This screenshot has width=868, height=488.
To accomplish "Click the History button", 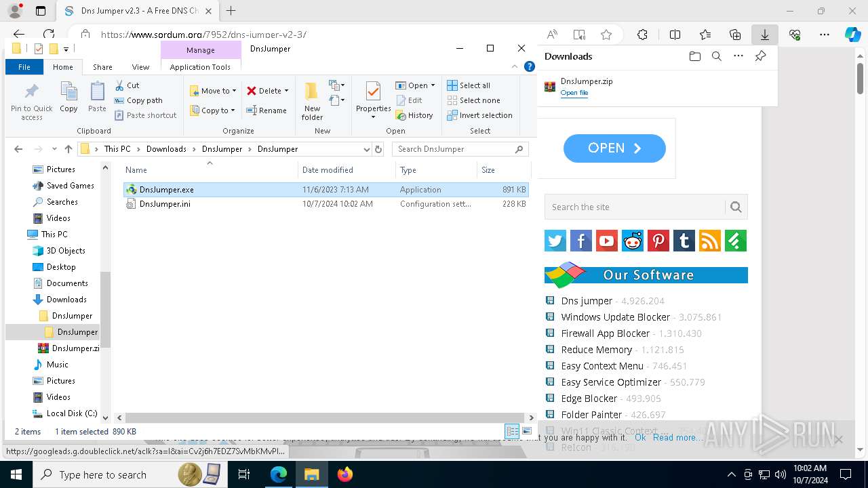I will [414, 115].
